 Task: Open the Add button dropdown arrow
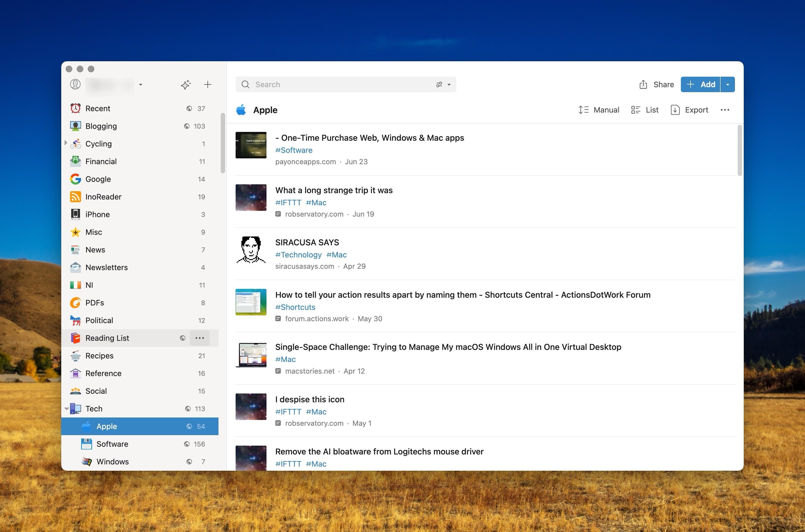click(727, 84)
